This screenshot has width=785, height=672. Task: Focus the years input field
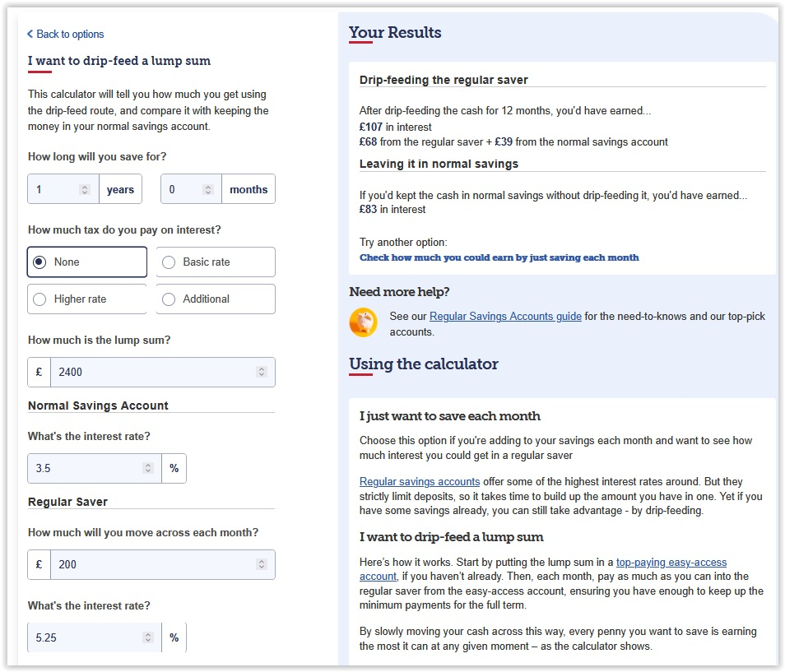[63, 189]
